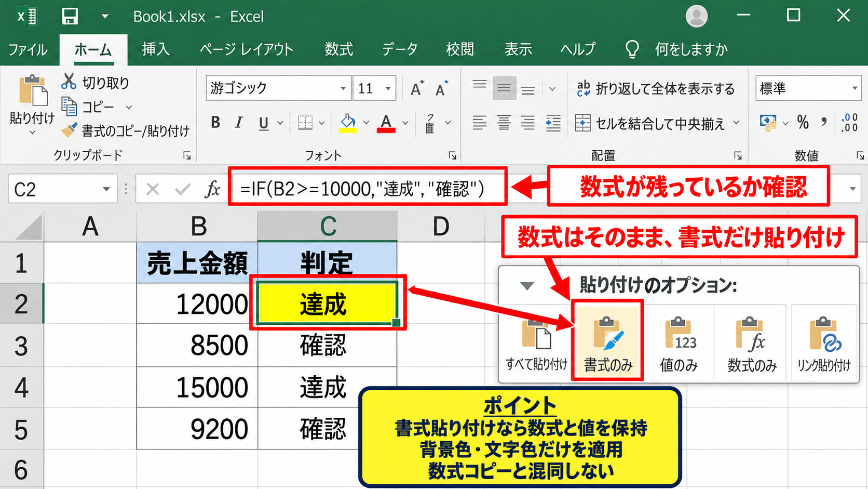The width and height of the screenshot is (868, 489).
Task: Click the 何をしますか search lightbulb
Action: [632, 49]
